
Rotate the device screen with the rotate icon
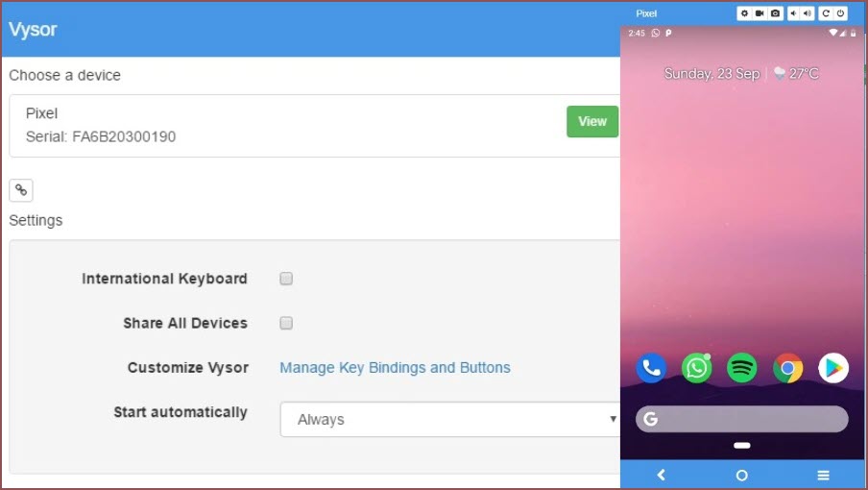[x=826, y=13]
